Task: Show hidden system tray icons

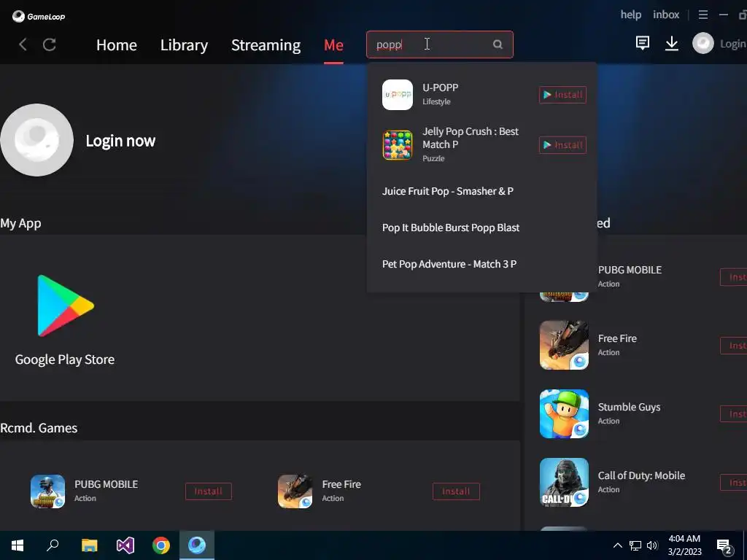Action: [x=617, y=545]
